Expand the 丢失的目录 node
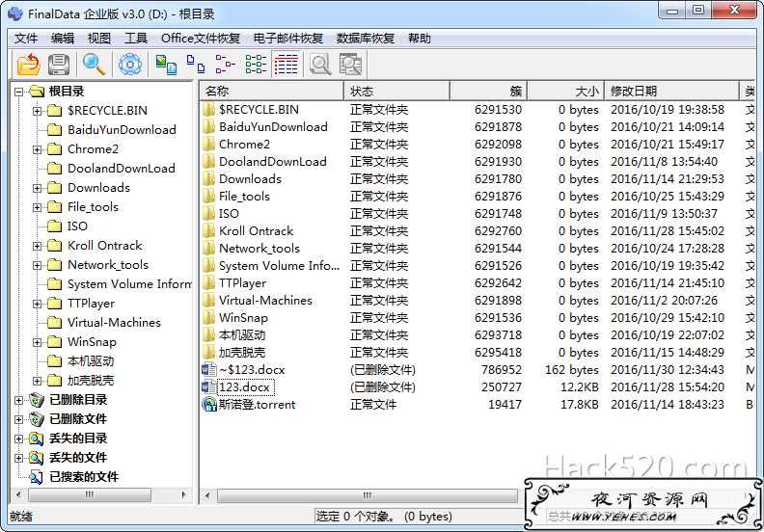The width and height of the screenshot is (764, 532). (18, 439)
